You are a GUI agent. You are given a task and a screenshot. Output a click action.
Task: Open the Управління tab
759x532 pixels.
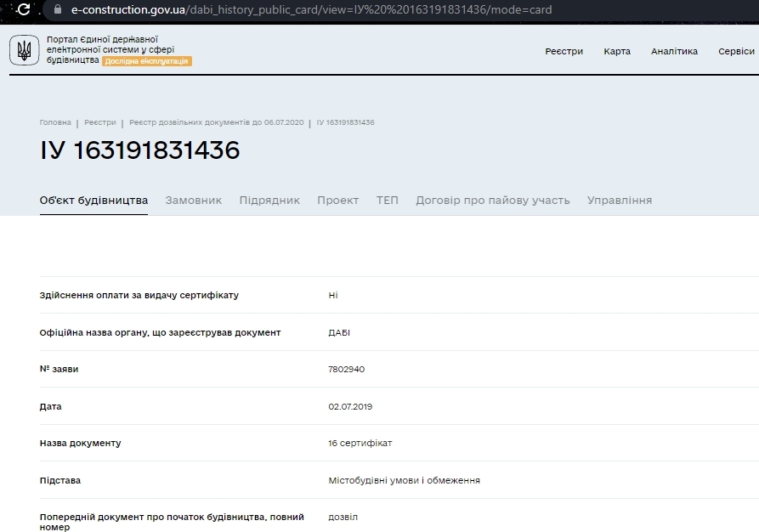tap(620, 201)
